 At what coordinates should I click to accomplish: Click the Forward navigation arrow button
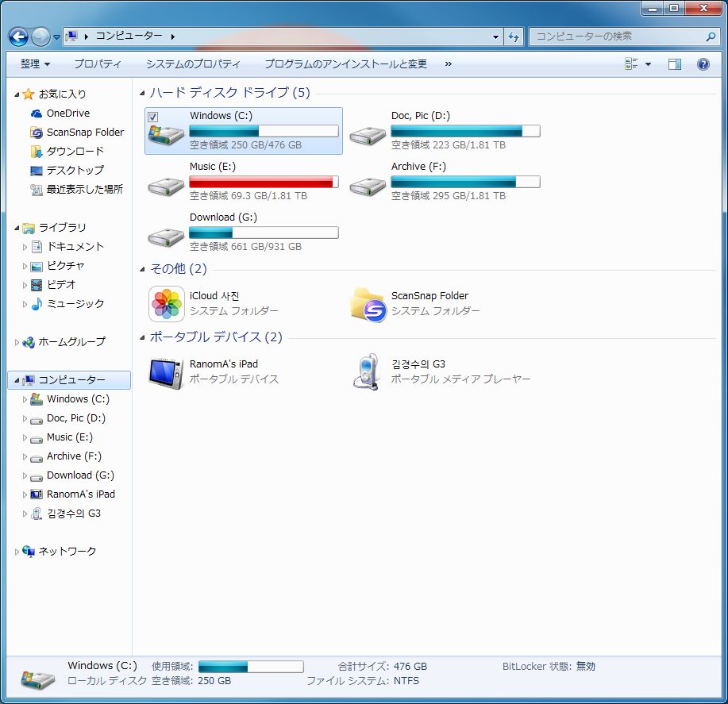pos(40,37)
